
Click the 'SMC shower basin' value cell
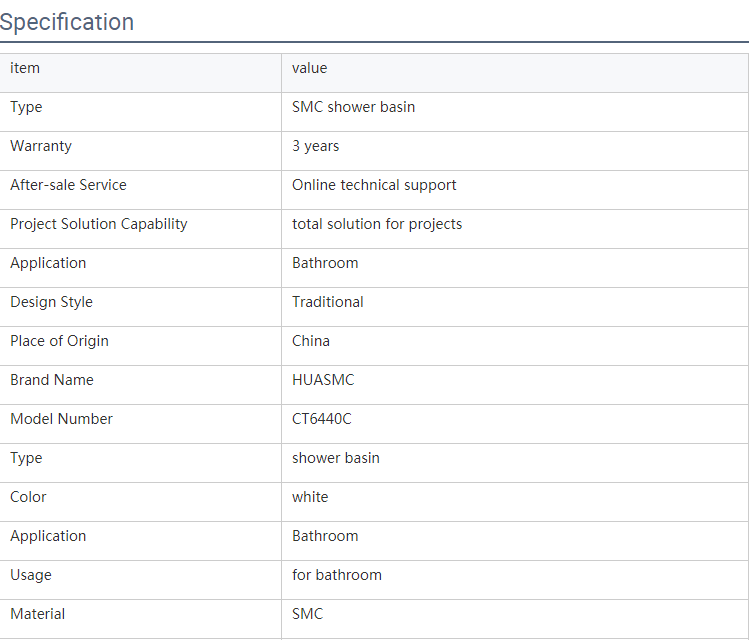[353, 107]
